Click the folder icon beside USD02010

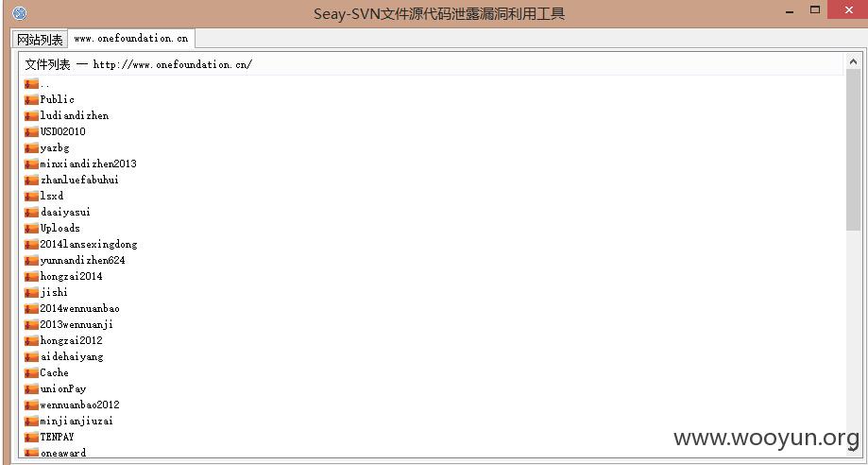point(31,132)
